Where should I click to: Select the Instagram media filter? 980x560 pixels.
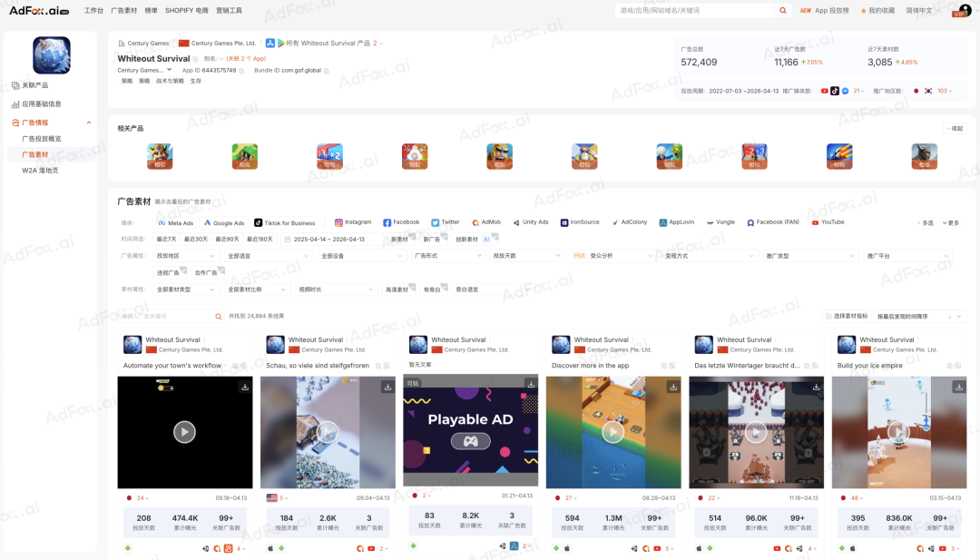click(x=353, y=222)
